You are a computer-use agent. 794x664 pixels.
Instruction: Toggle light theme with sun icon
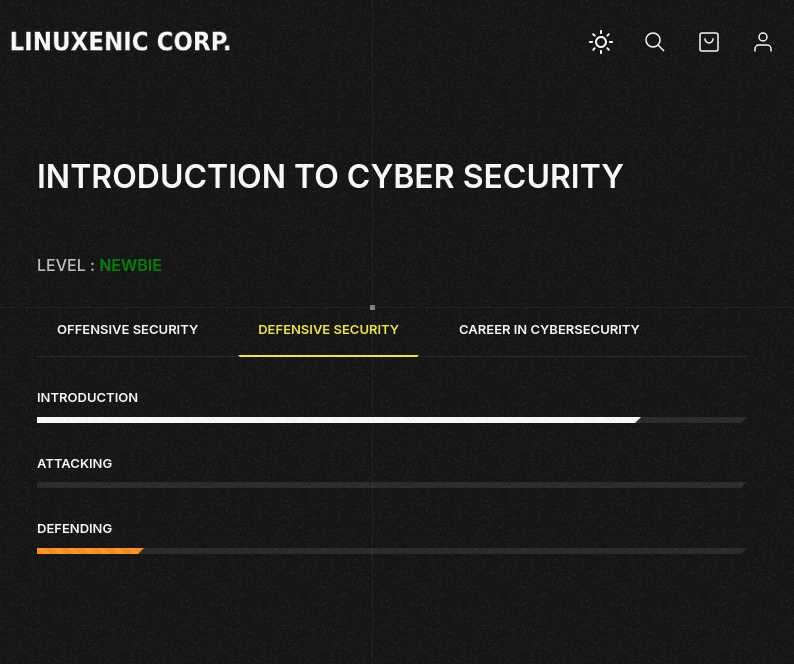coord(601,42)
